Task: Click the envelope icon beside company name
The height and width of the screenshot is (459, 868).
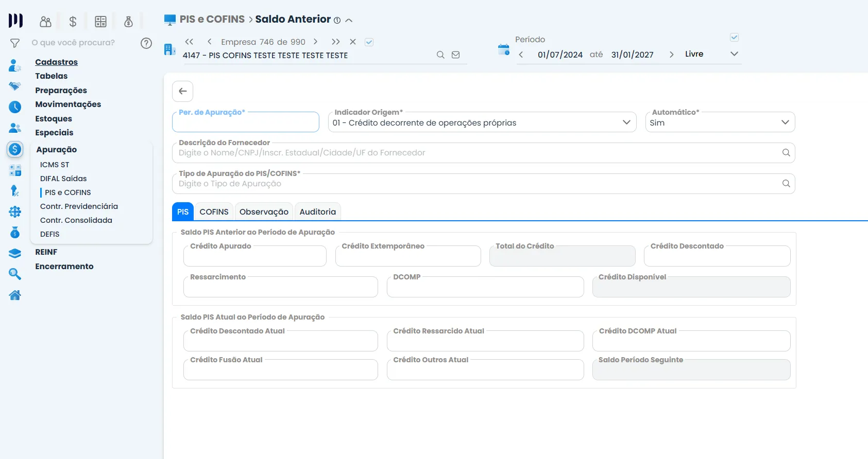Action: click(x=455, y=55)
